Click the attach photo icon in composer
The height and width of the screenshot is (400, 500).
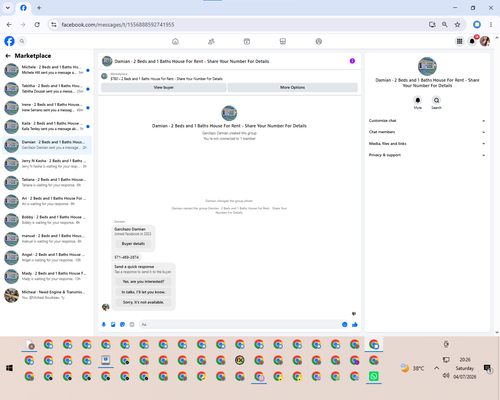coord(113,324)
